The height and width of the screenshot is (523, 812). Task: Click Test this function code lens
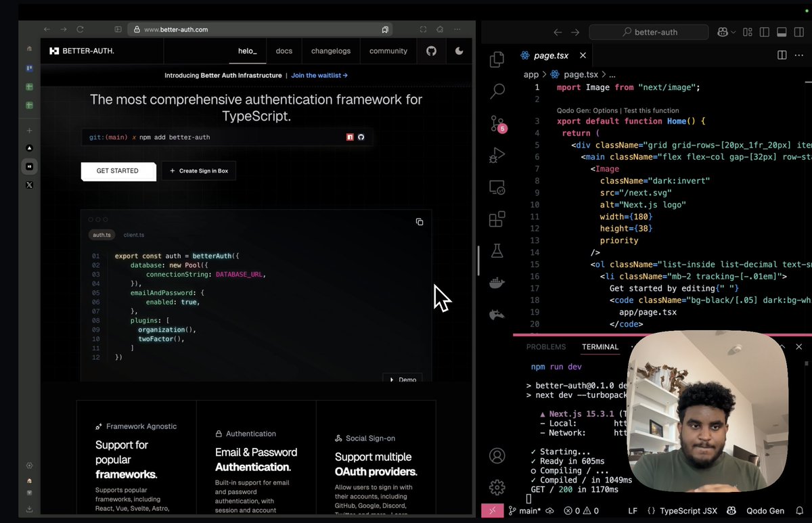coord(651,110)
